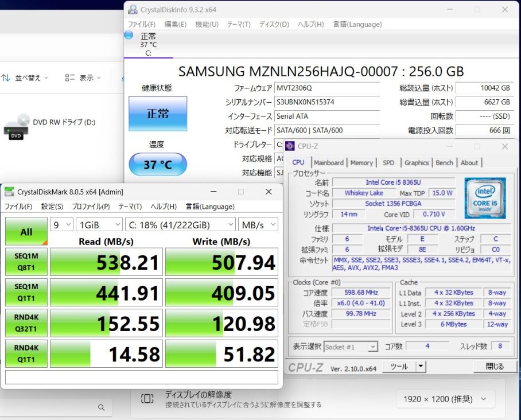Switch to the SPD tab in CPU-Z
The width and height of the screenshot is (521, 420).
pyautogui.click(x=388, y=162)
